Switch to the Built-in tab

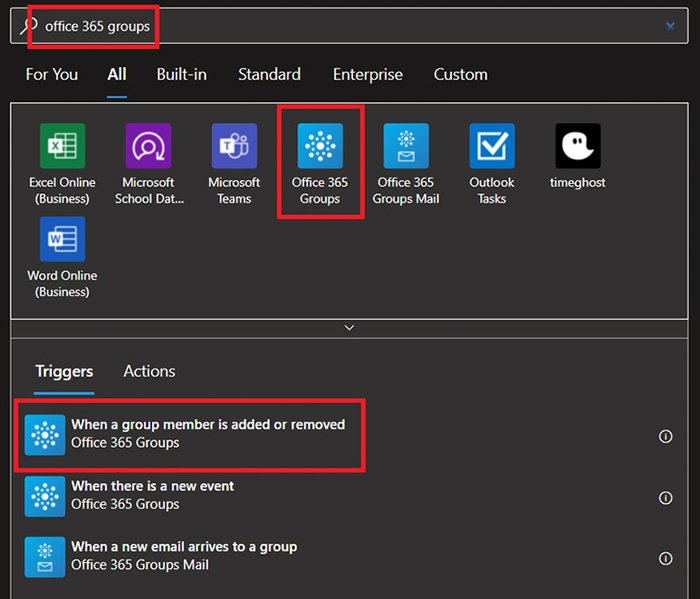click(x=182, y=75)
